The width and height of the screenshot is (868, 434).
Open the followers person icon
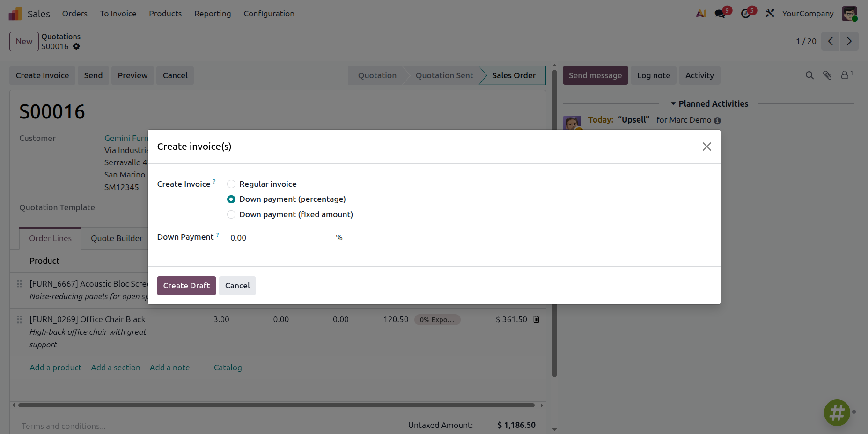(846, 75)
